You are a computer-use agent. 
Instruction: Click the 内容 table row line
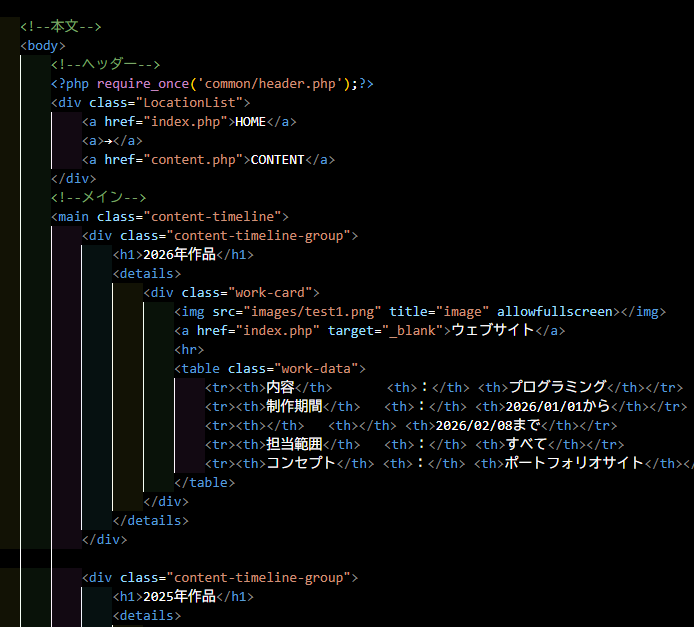click(x=444, y=388)
